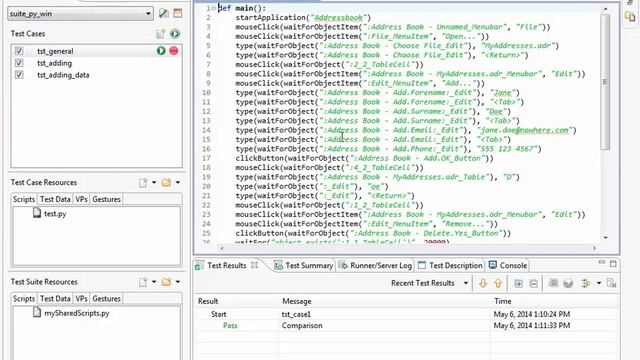Minimize the Test Results panel

[602, 263]
